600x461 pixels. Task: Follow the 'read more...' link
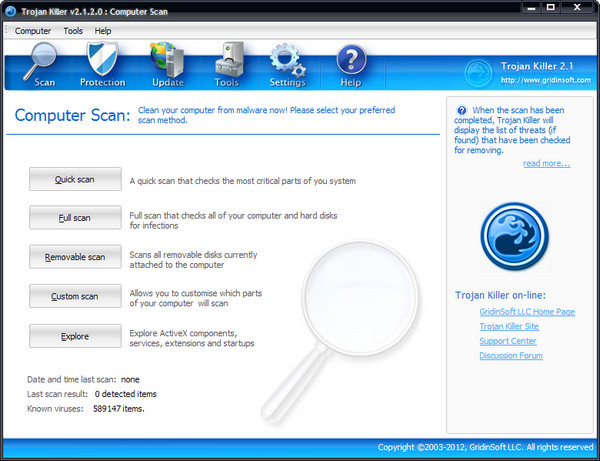546,163
